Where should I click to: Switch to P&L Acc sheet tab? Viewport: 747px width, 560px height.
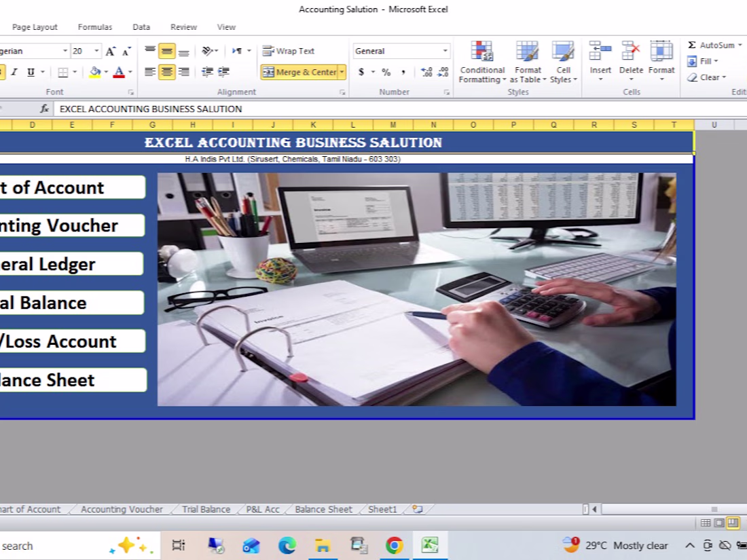(263, 509)
